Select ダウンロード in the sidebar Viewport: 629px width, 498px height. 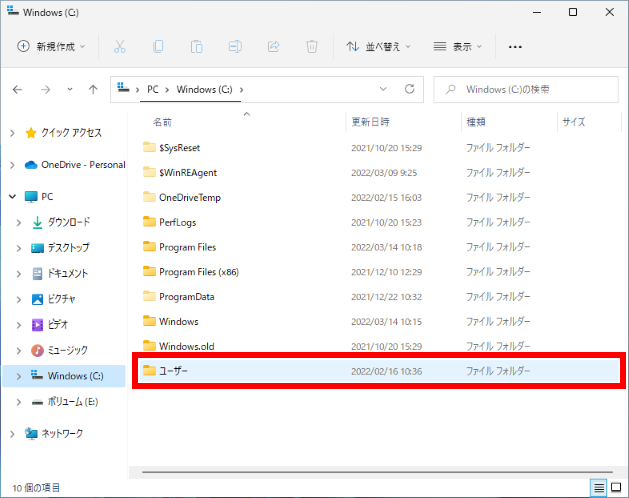pyautogui.click(x=69, y=222)
